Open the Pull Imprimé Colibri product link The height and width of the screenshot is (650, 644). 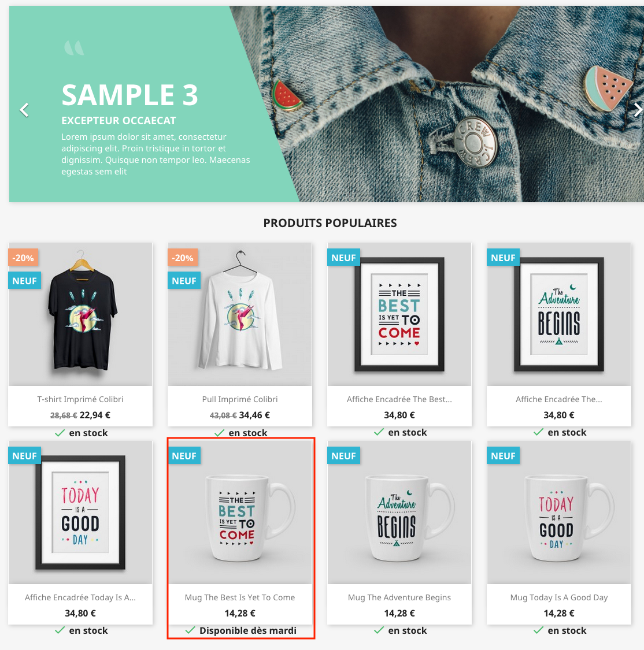click(x=240, y=399)
